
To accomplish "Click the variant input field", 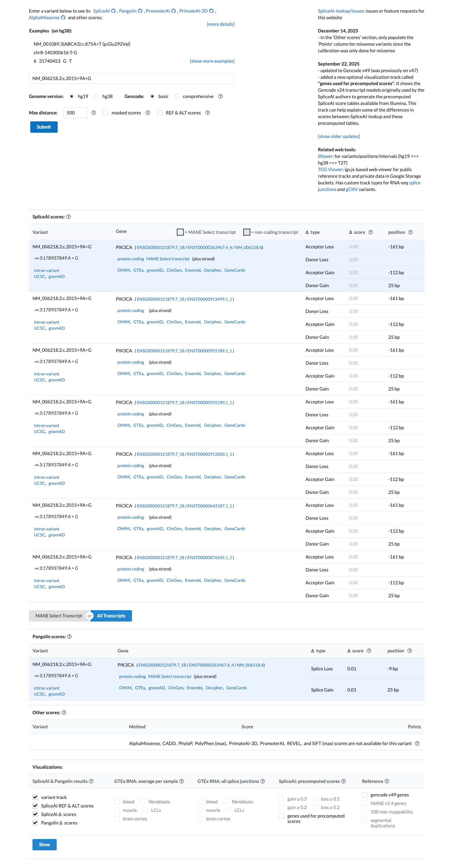I will pyautogui.click(x=132, y=78).
